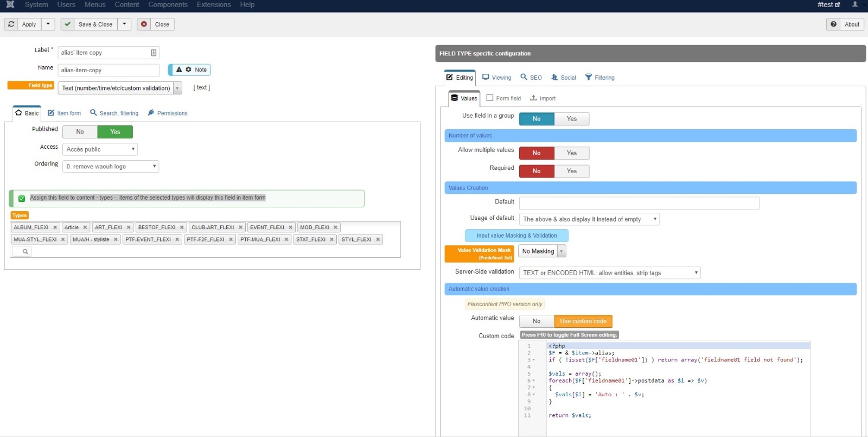The image size is (868, 437).
Task: Switch to the SEO tab
Action: tap(531, 78)
